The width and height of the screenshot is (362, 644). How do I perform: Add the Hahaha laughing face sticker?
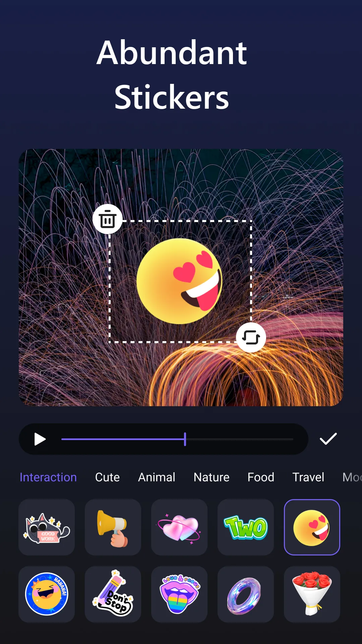[x=47, y=594]
